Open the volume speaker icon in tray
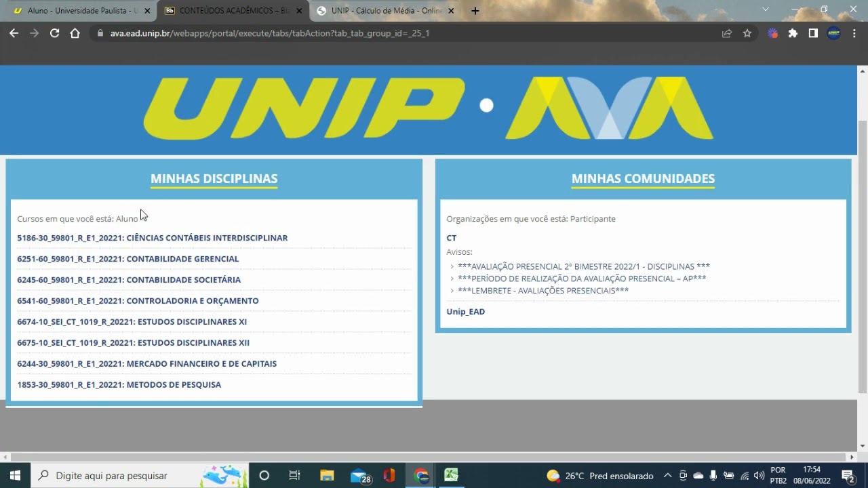 click(759, 476)
